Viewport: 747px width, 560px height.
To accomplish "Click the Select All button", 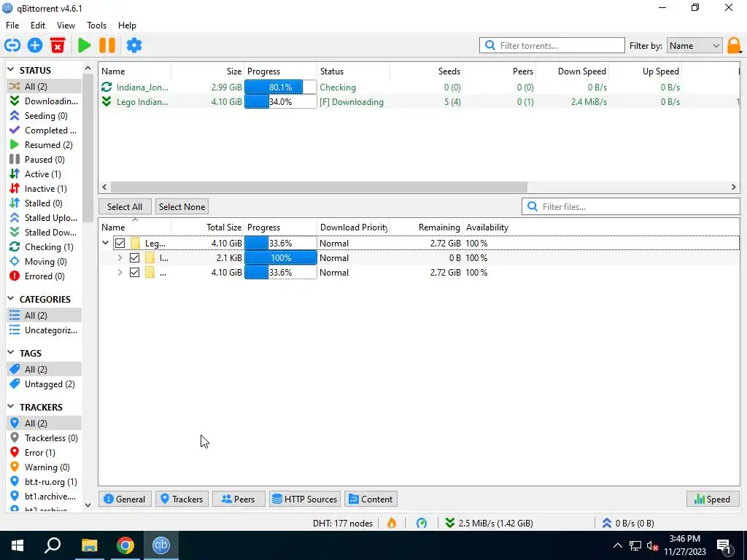I will click(125, 206).
